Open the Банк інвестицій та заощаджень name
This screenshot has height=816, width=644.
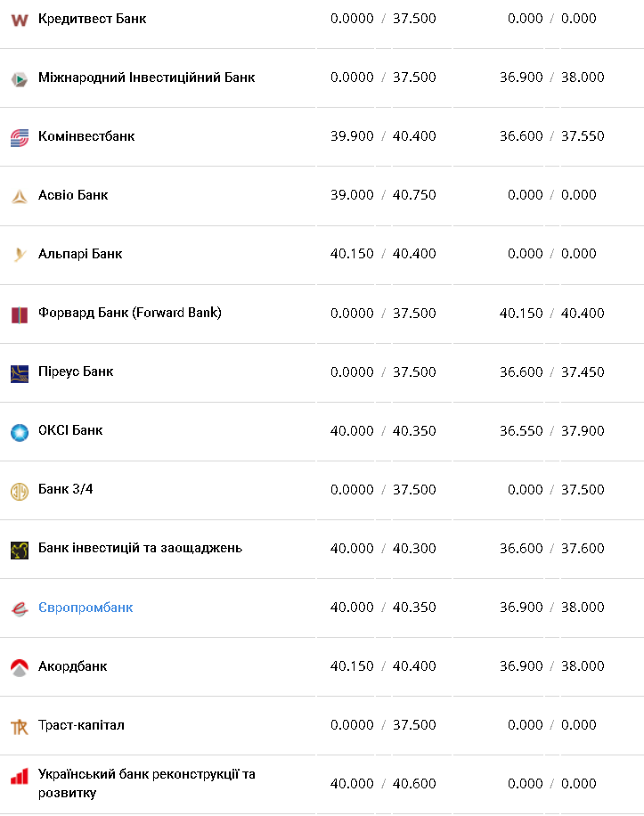[x=140, y=548]
